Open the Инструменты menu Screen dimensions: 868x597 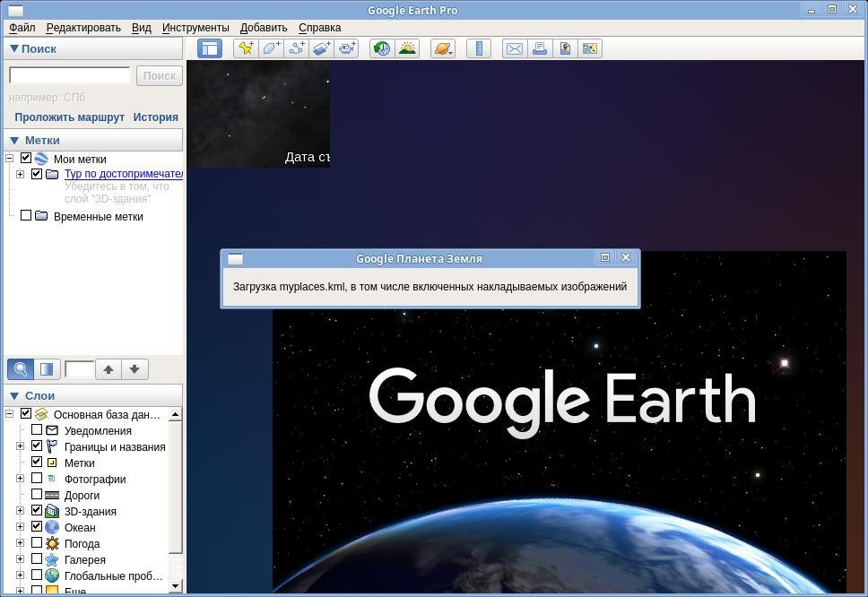click(x=195, y=28)
